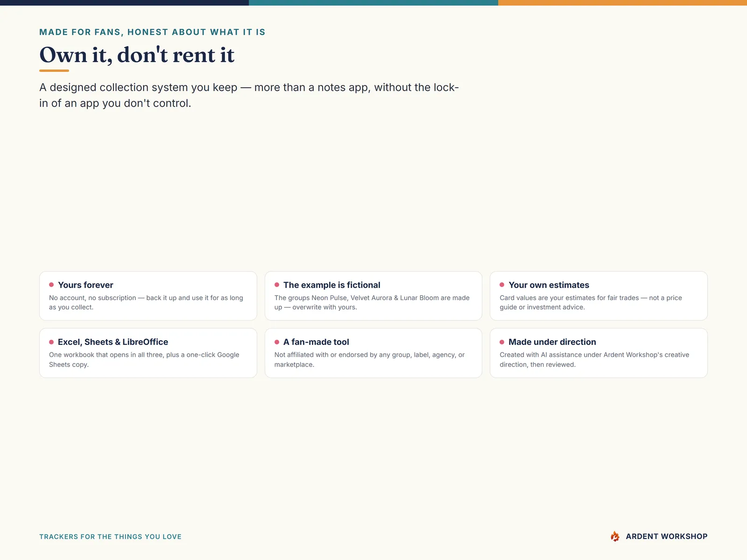
Task: Click 'The groups Neon Pulse, Velvet Aurora' description
Action: pos(372,302)
